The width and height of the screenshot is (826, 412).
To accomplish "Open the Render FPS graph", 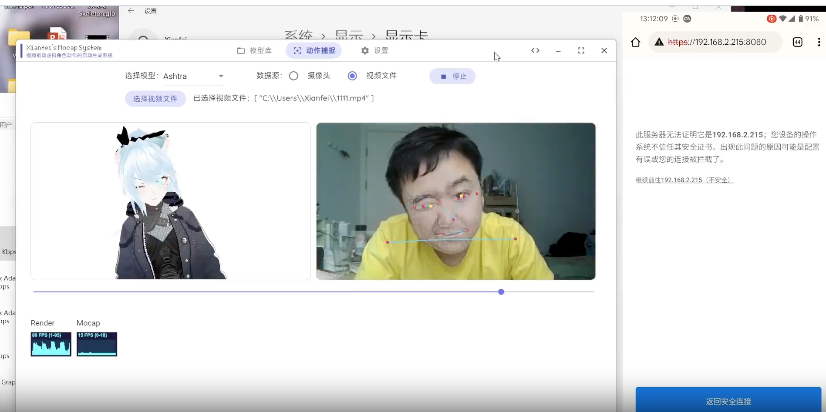I will pyautogui.click(x=51, y=344).
